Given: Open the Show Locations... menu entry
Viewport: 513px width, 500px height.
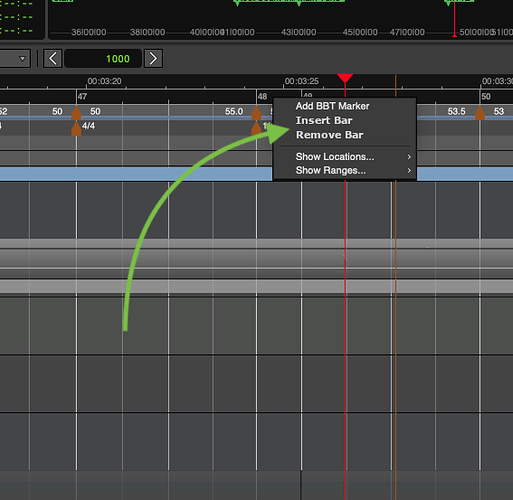Looking at the screenshot, I should click(345, 157).
